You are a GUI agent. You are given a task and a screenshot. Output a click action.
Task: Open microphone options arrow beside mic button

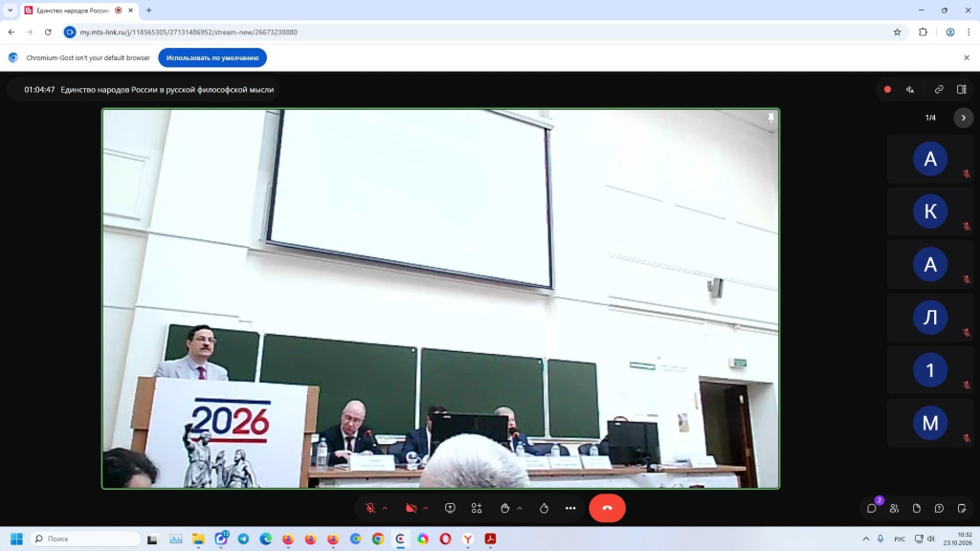tap(385, 509)
